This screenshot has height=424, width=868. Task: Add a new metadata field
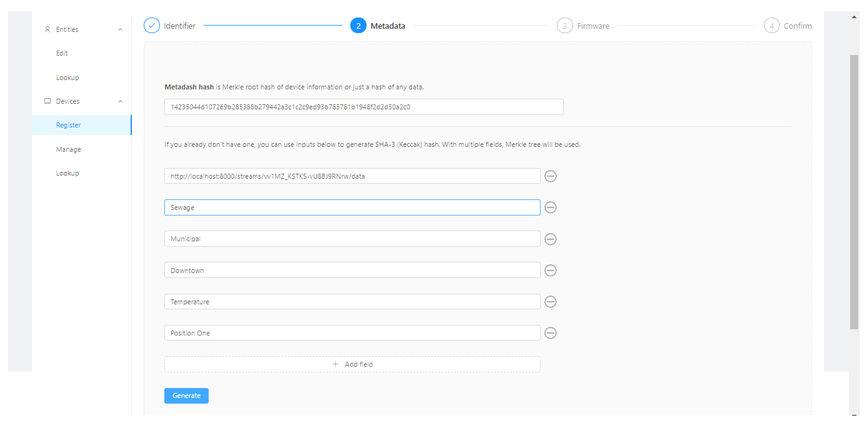point(352,364)
